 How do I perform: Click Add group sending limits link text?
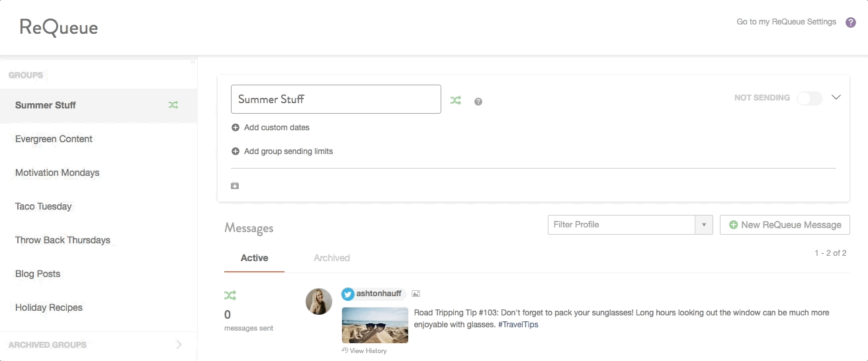[x=288, y=151]
